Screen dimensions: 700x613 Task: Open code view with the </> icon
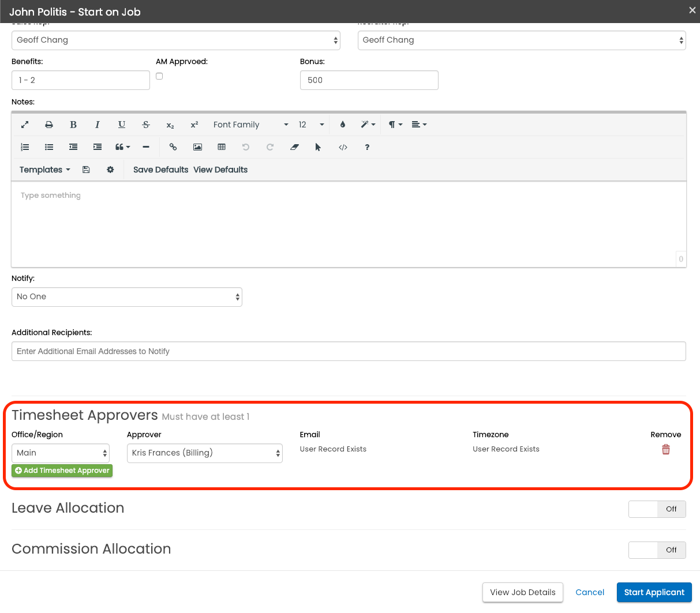click(343, 147)
